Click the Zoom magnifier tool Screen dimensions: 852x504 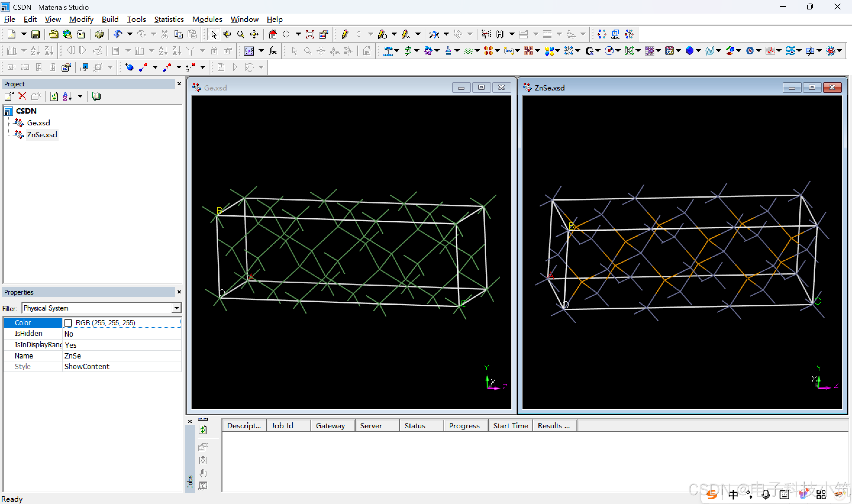point(241,34)
